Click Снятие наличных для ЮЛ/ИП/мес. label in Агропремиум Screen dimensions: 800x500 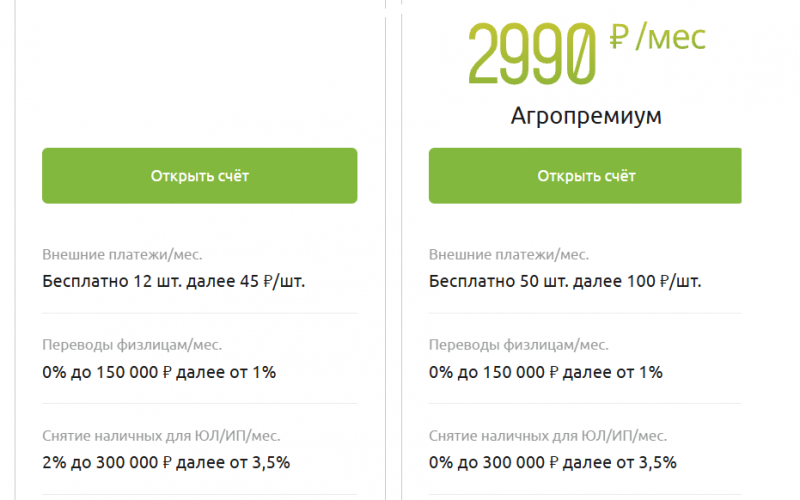[x=548, y=436]
